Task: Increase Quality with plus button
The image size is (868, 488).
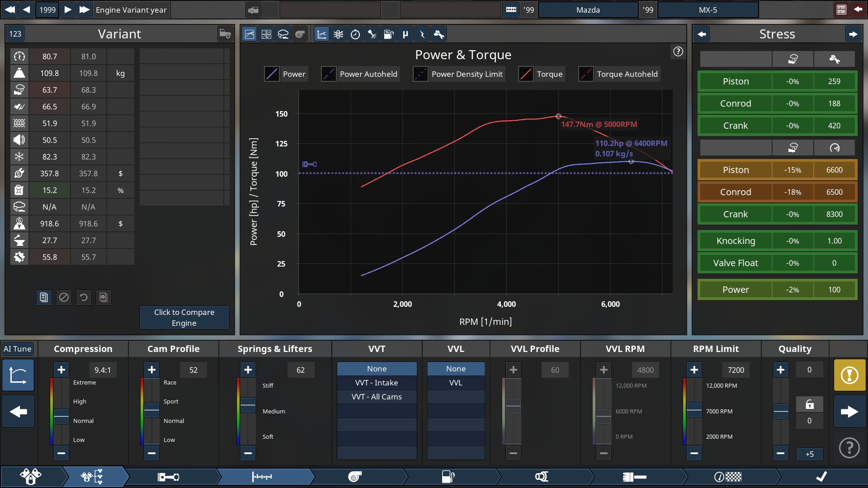Action: [x=780, y=370]
